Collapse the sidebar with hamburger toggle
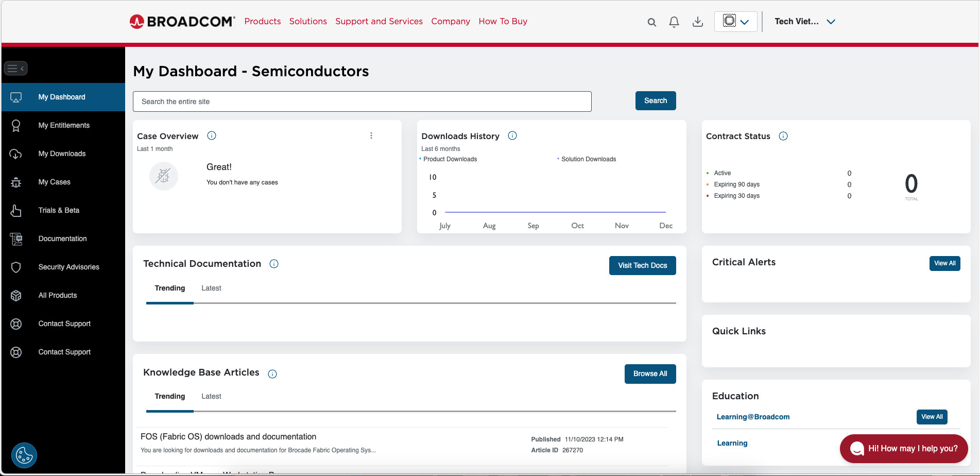 pyautogui.click(x=16, y=69)
